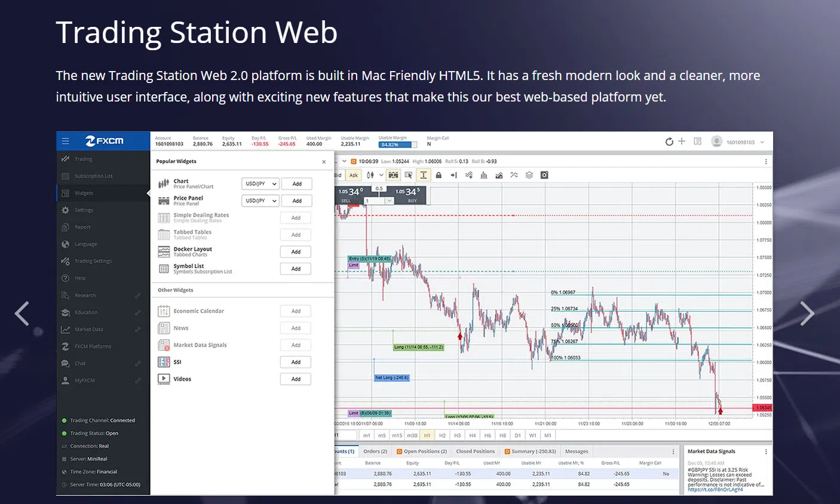
Task: Click the SSI widget icon
Action: 164,362
